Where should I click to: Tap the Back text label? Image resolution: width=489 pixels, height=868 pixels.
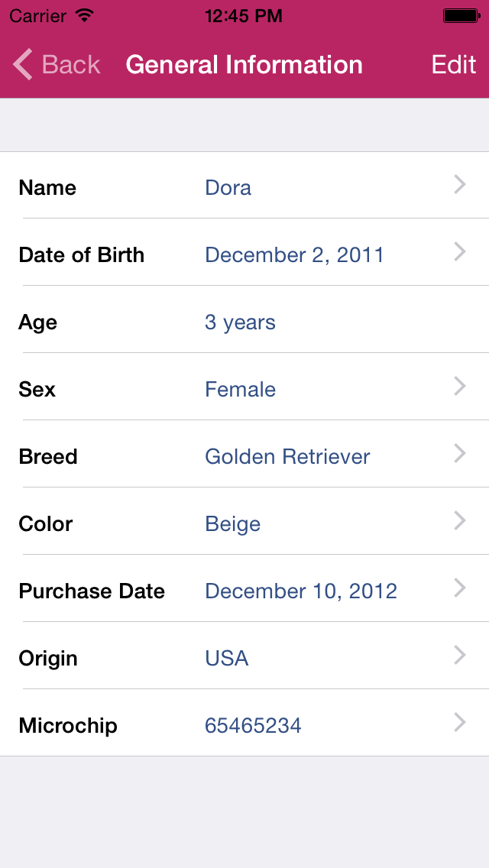[71, 65]
